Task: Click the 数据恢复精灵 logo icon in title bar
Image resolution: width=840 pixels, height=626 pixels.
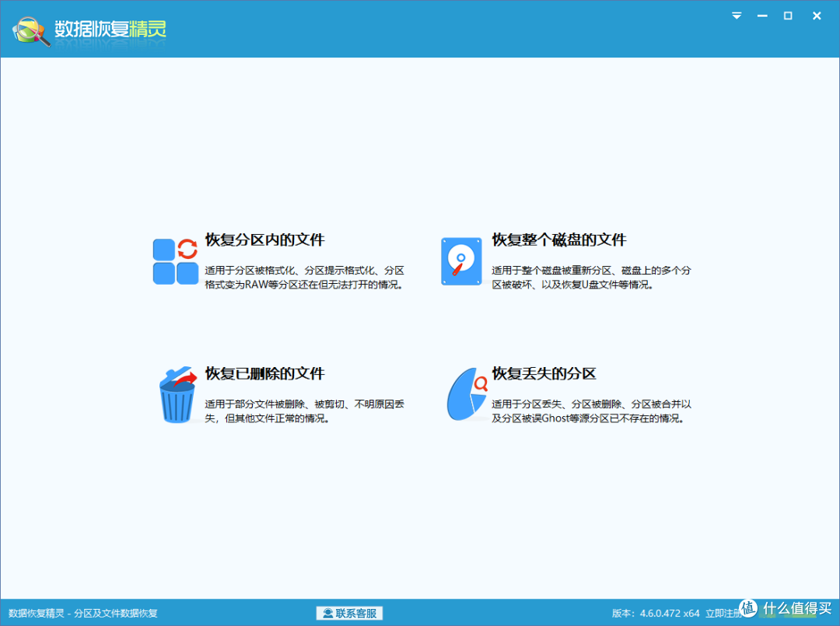Action: (32, 31)
